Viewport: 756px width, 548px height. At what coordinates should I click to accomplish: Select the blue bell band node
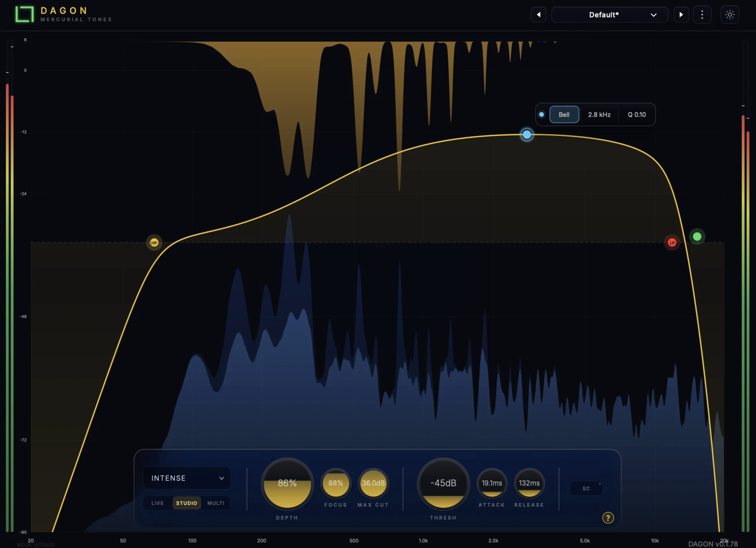pyautogui.click(x=527, y=135)
